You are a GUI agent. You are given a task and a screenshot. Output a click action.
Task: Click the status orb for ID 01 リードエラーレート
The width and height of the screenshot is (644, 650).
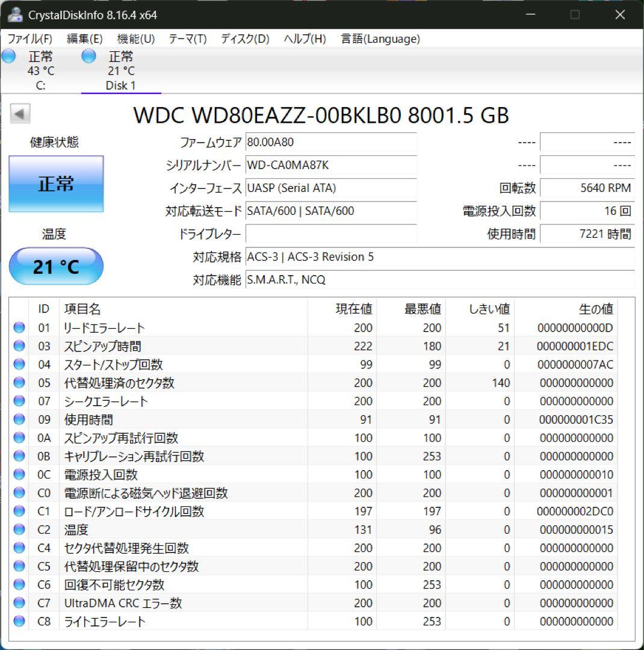tap(19, 327)
